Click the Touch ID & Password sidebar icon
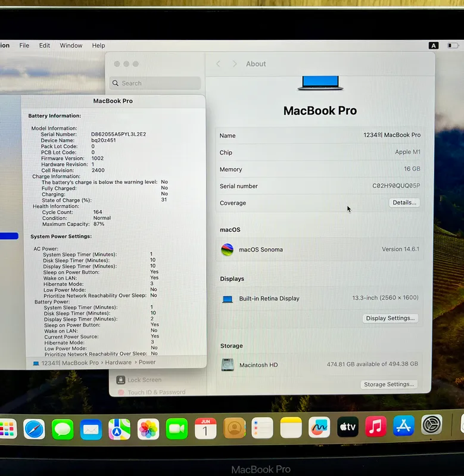The height and width of the screenshot is (476, 464). [121, 392]
